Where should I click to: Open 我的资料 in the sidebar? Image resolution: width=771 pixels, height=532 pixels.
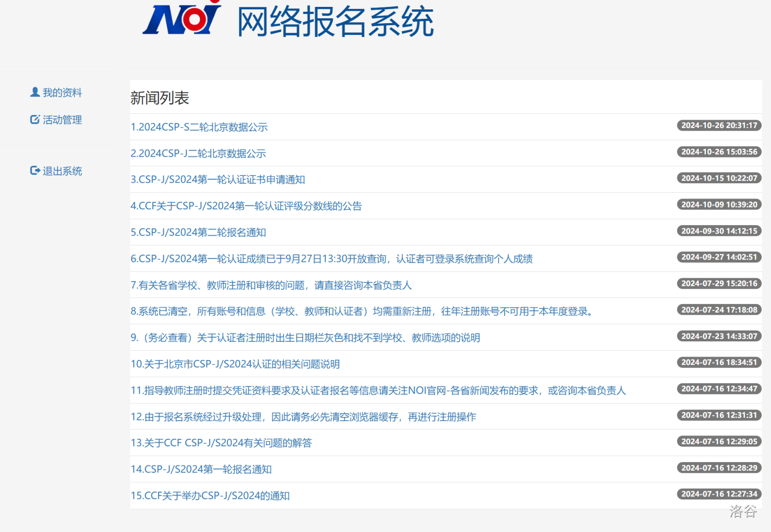click(x=62, y=93)
